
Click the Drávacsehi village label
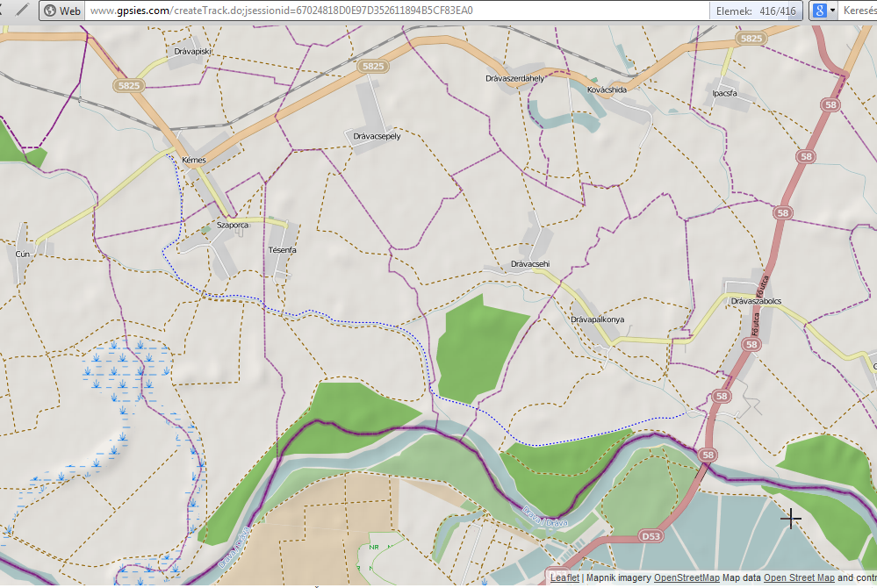pos(529,263)
